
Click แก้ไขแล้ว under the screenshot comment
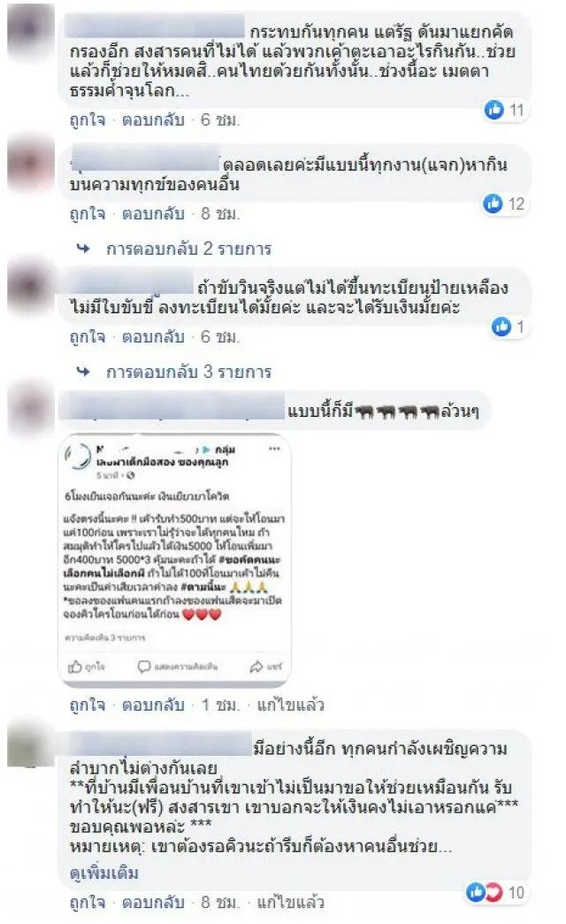290,705
